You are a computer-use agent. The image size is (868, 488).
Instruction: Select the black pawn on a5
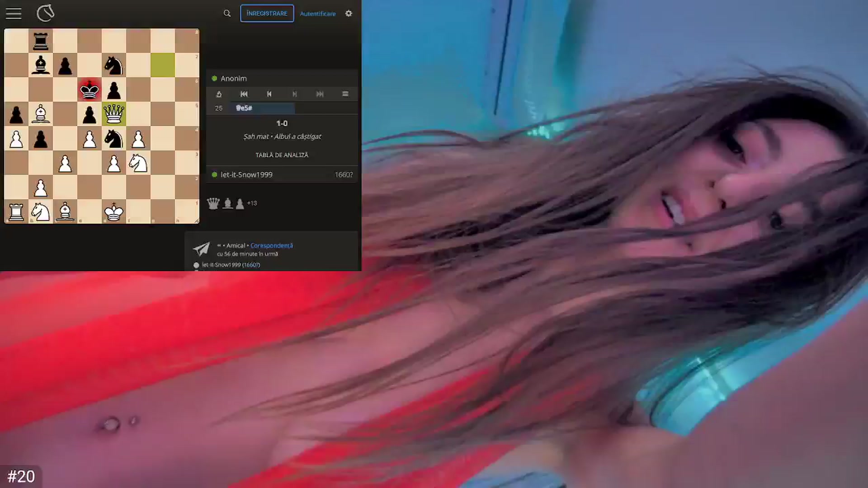[16, 114]
